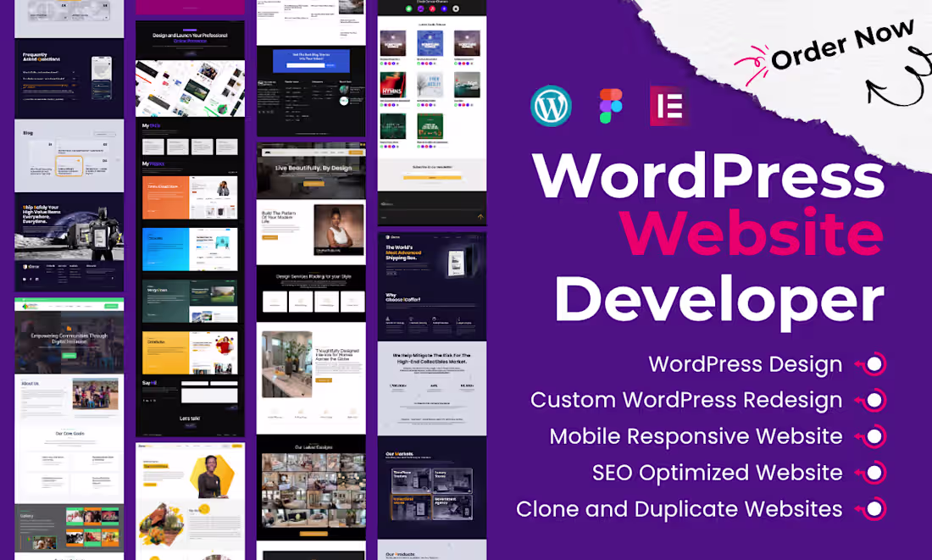Click the bullet icon beside Mobile Responsive Website
The width and height of the screenshot is (932, 560).
click(x=871, y=436)
